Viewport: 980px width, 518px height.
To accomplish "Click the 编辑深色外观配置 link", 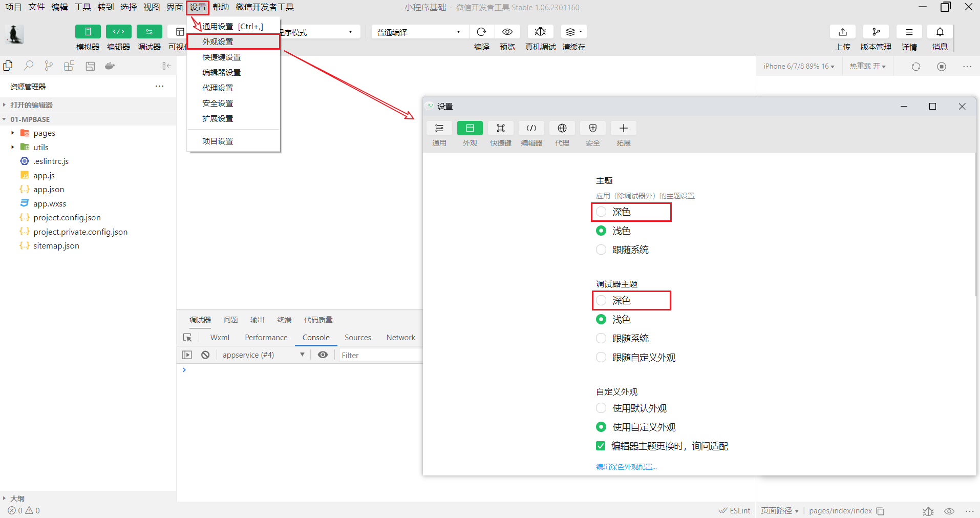I will click(x=626, y=467).
